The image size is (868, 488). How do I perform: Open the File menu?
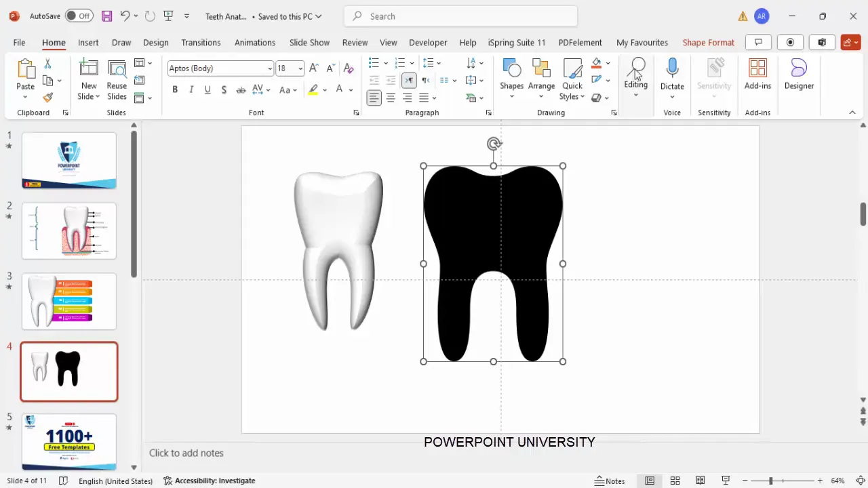tap(19, 42)
